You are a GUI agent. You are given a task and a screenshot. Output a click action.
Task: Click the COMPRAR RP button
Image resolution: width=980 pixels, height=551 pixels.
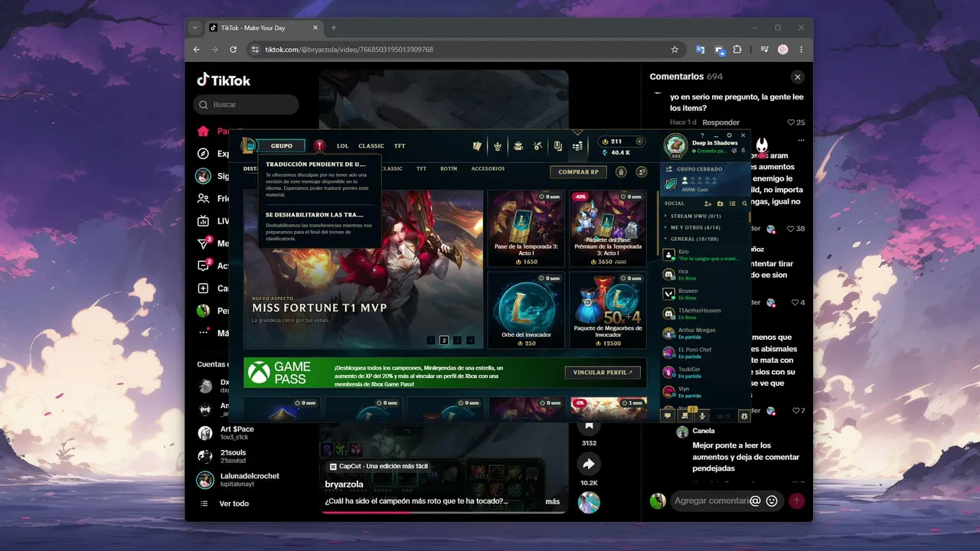(579, 172)
